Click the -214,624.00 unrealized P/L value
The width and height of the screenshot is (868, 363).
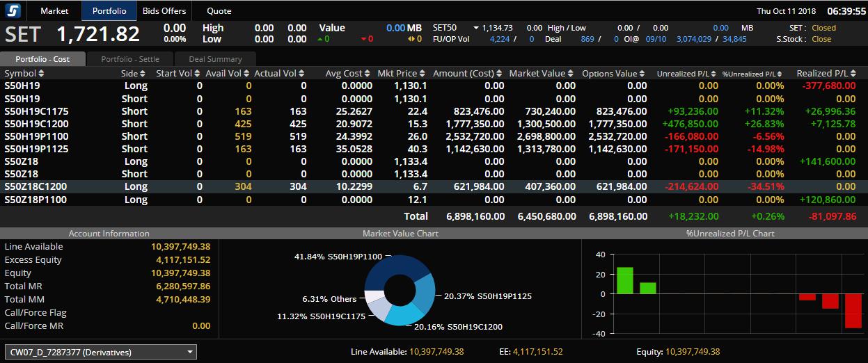tap(692, 186)
